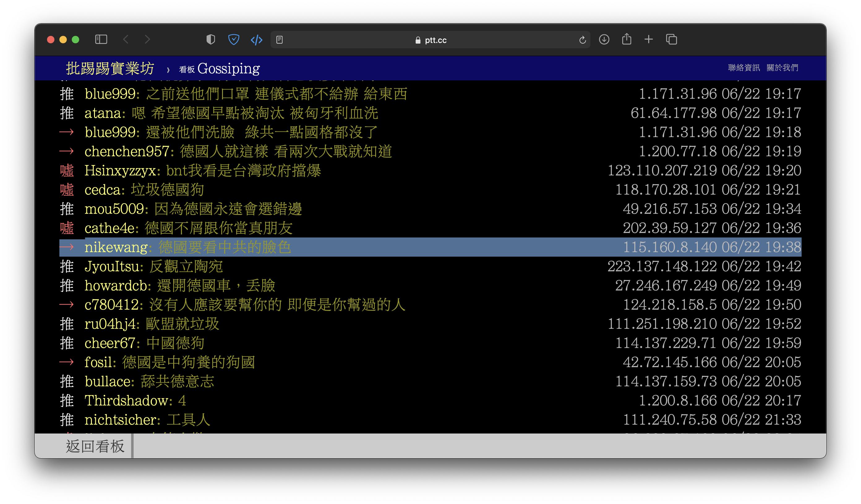Click the blue checkmark shield extension

pyautogui.click(x=234, y=40)
